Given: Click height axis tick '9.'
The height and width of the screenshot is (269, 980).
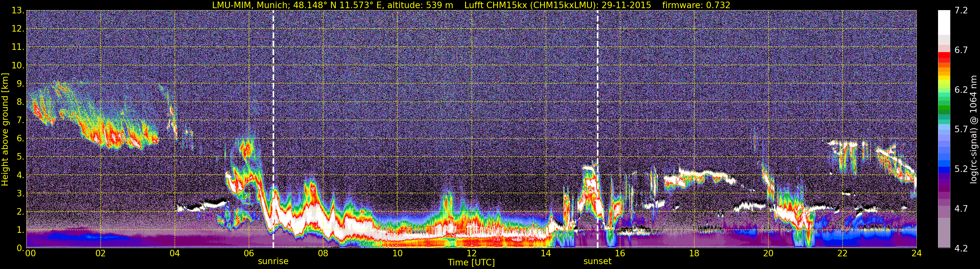Looking at the screenshot, I should pos(20,83).
